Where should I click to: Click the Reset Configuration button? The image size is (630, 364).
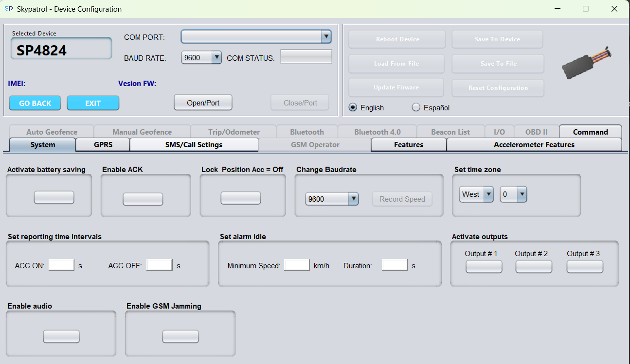point(498,88)
